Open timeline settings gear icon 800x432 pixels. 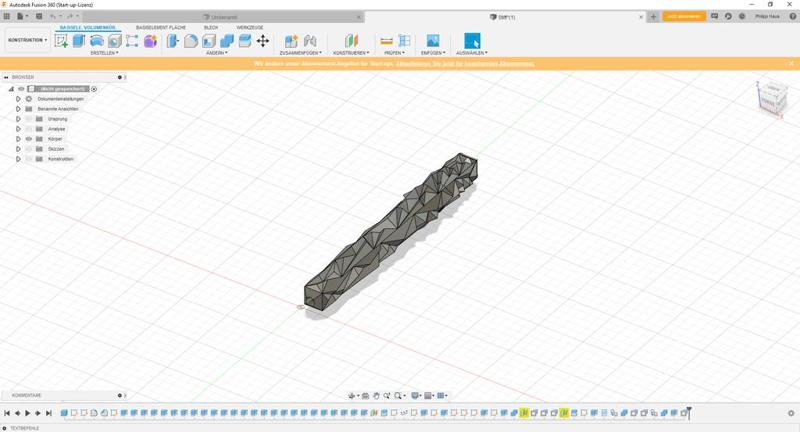(791, 413)
